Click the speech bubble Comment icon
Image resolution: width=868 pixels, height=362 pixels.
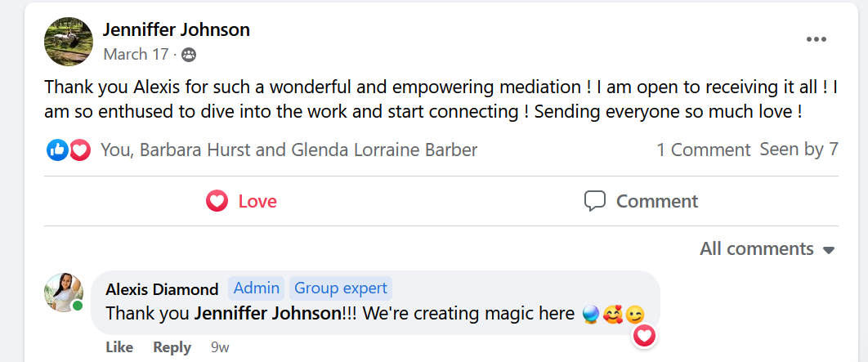pos(595,201)
